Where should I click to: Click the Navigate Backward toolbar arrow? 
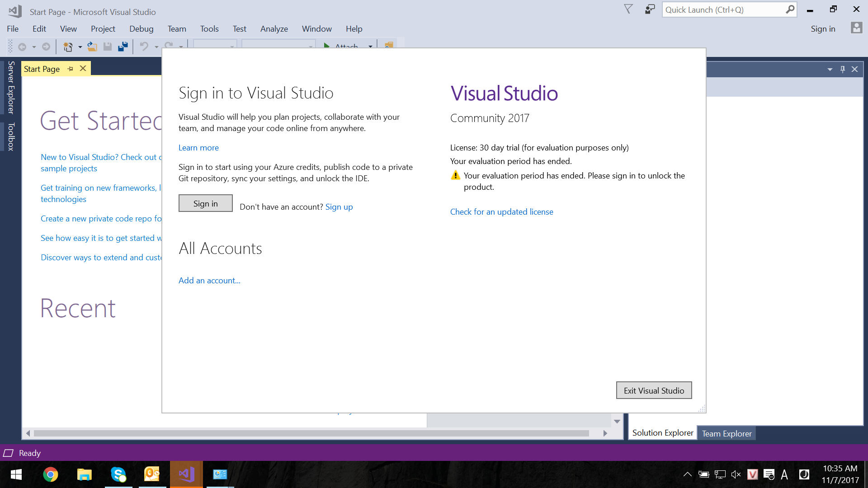22,47
